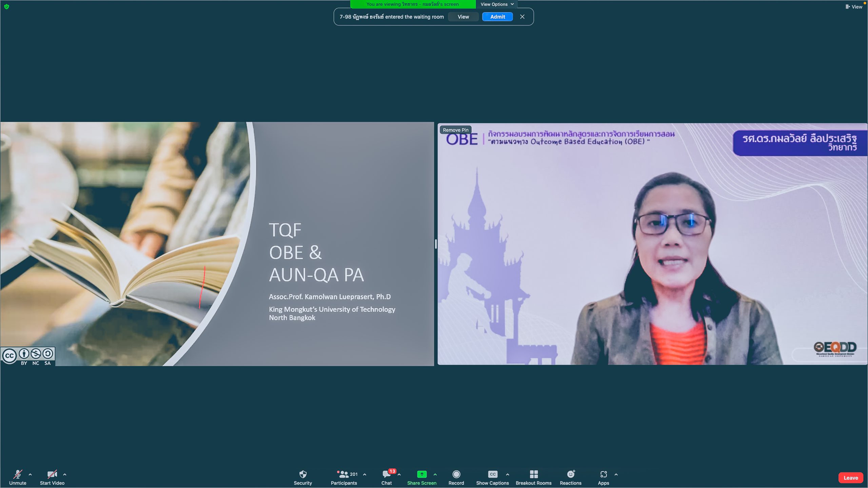This screenshot has height=488, width=868.
Task: Click the 201 participants count
Action: (x=354, y=474)
